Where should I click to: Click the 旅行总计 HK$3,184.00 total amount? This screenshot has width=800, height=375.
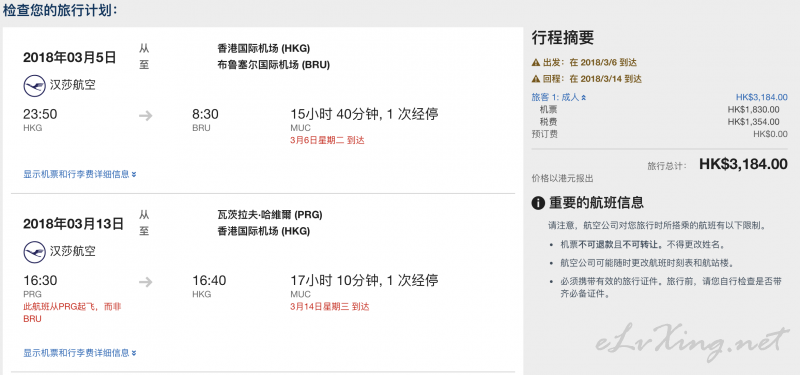point(743,164)
